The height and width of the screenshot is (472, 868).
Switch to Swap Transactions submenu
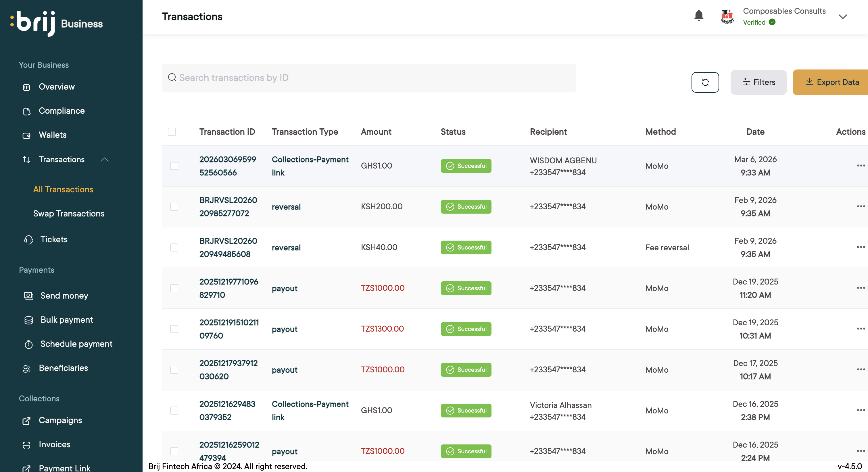(x=69, y=213)
